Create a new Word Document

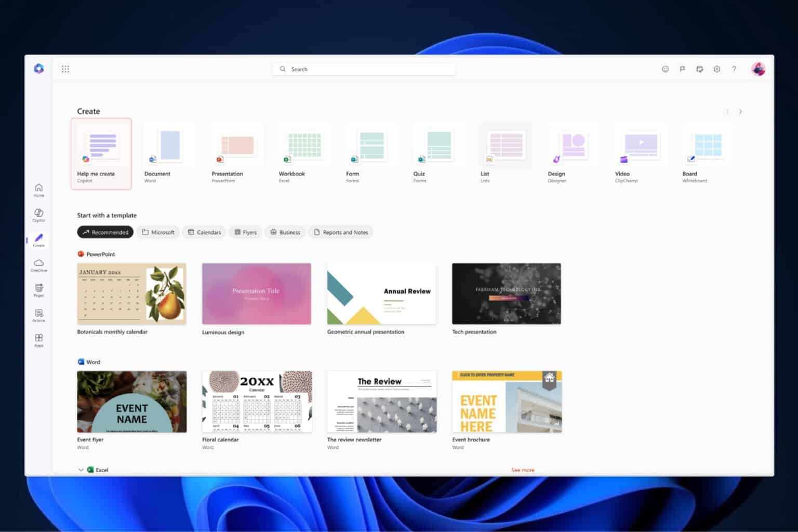[169, 153]
